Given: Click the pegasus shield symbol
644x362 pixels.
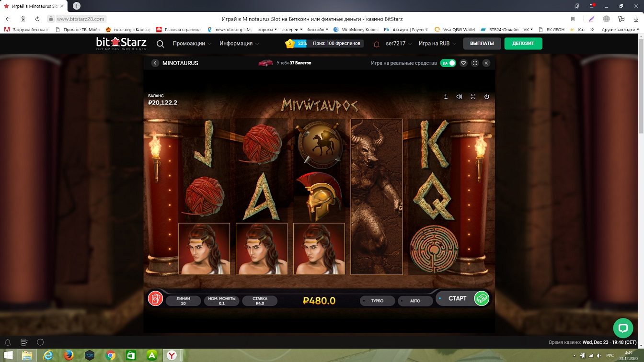Looking at the screenshot, I should (x=319, y=144).
